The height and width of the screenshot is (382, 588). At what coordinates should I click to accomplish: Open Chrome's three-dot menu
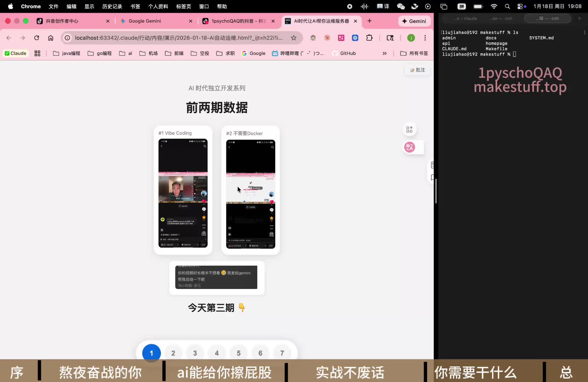[x=425, y=38]
